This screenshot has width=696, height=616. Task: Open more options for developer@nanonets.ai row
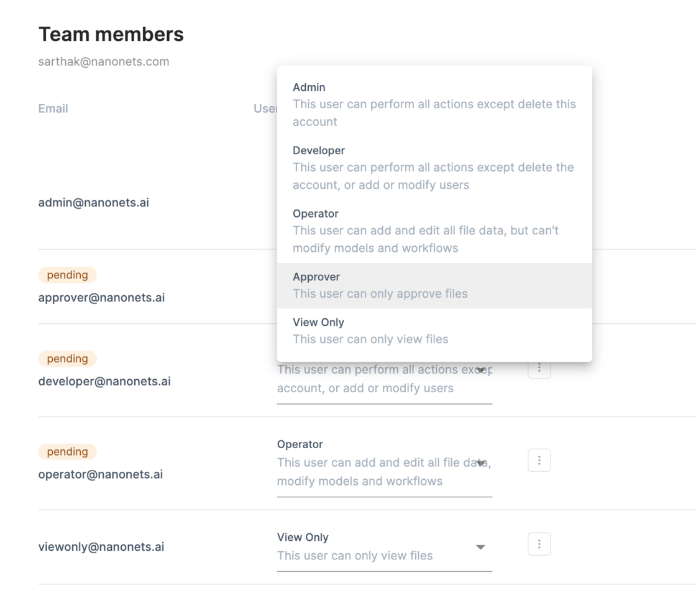[539, 368]
